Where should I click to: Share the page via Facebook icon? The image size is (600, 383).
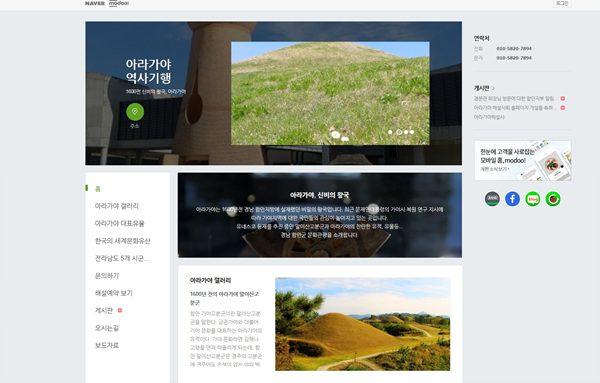click(512, 199)
